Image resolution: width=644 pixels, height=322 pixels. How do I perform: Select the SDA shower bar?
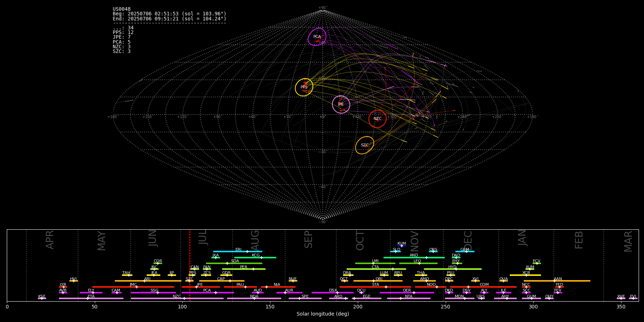(x=234, y=263)
